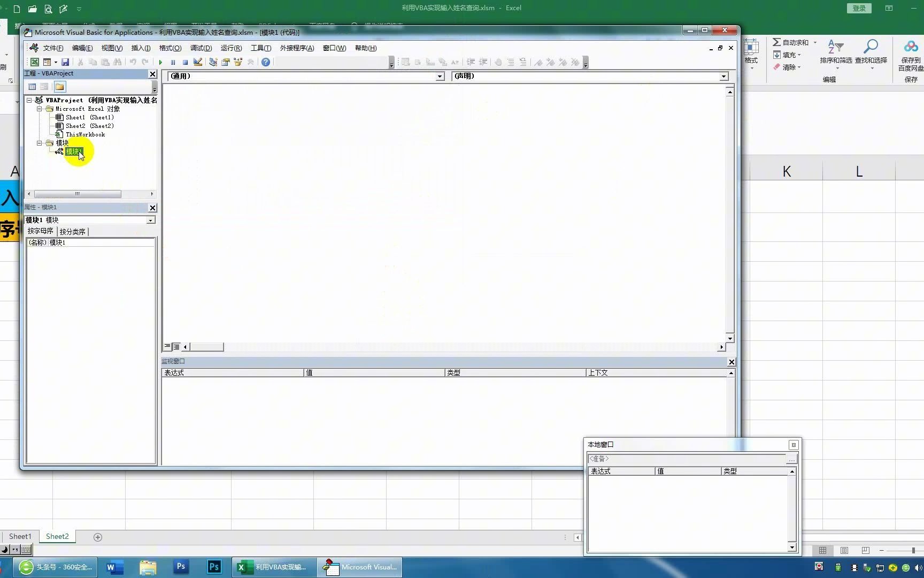Open the Object Browser toolbar icon
Image resolution: width=924 pixels, height=578 pixels.
coord(238,62)
